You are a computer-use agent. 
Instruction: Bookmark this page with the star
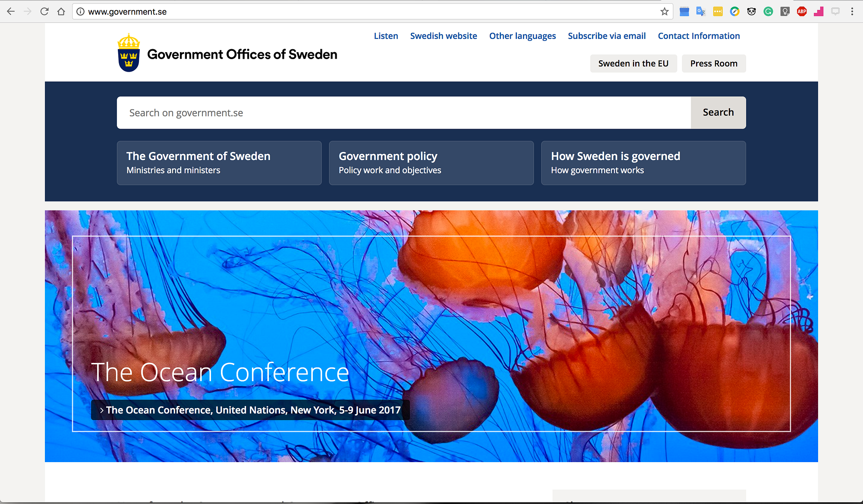point(665,12)
